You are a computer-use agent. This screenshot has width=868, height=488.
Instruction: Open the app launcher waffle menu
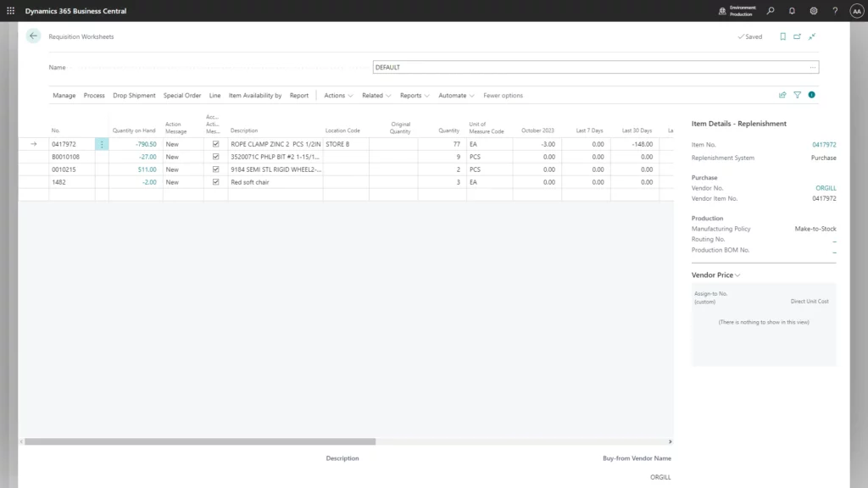11,11
